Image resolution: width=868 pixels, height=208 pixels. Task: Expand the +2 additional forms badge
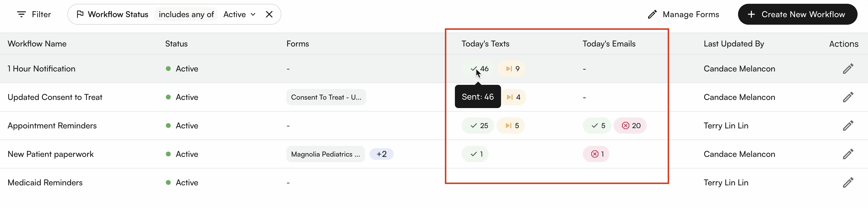(381, 154)
